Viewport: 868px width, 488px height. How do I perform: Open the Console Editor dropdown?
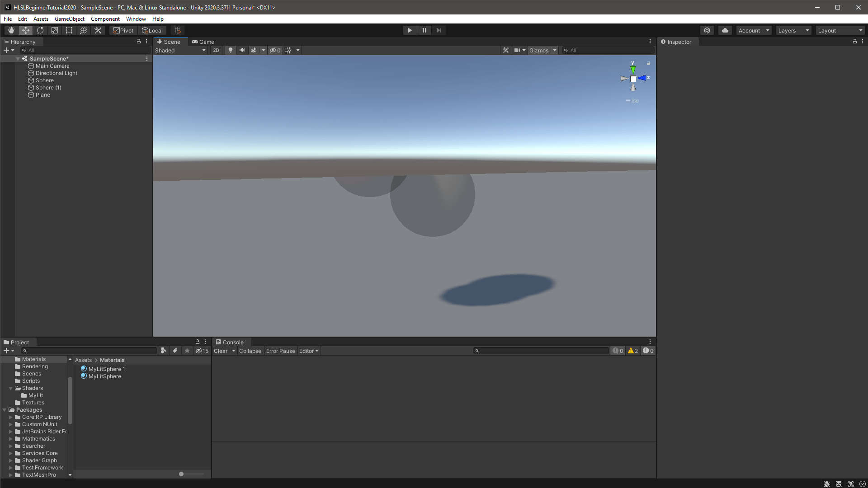[309, 351]
